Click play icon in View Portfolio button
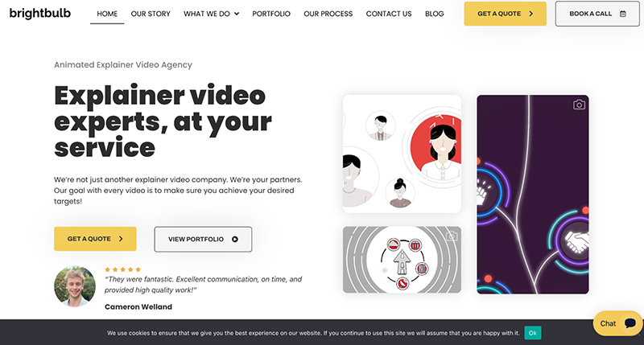Image resolution: width=644 pixels, height=345 pixels. (235, 239)
